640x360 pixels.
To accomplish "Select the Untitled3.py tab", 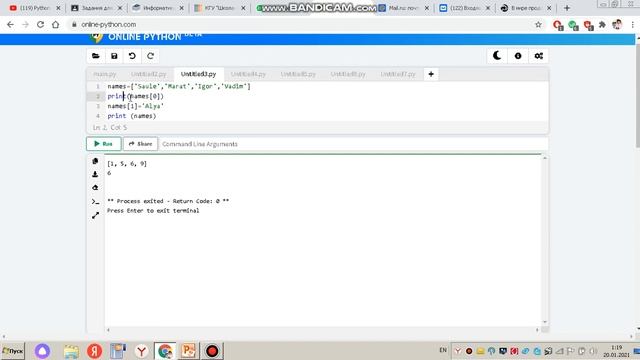I will pos(198,74).
